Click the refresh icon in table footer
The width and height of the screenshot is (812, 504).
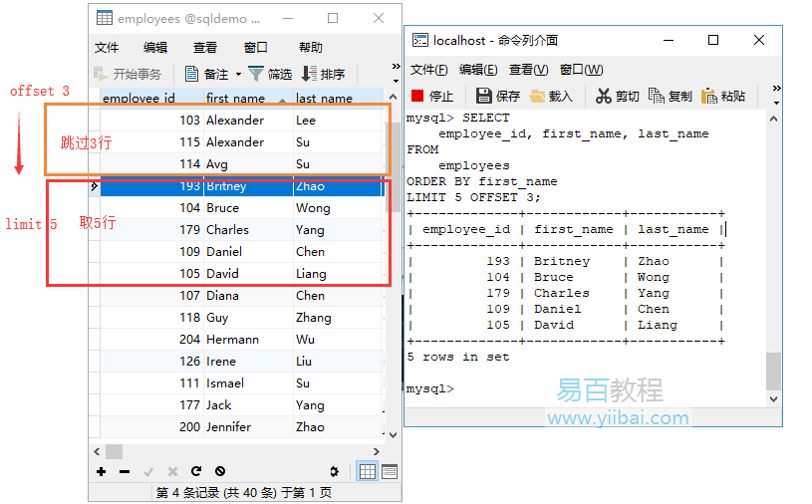point(196,471)
